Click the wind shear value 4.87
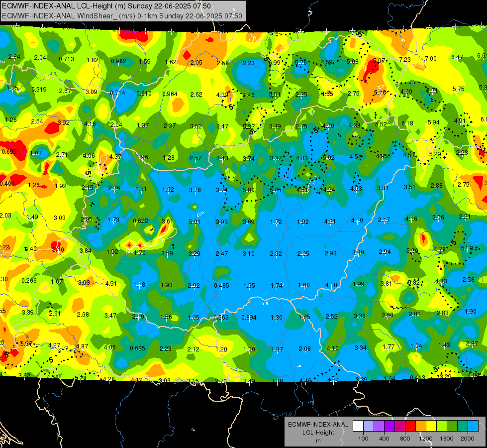Screen dimensions: 487x448 tap(82, 346)
